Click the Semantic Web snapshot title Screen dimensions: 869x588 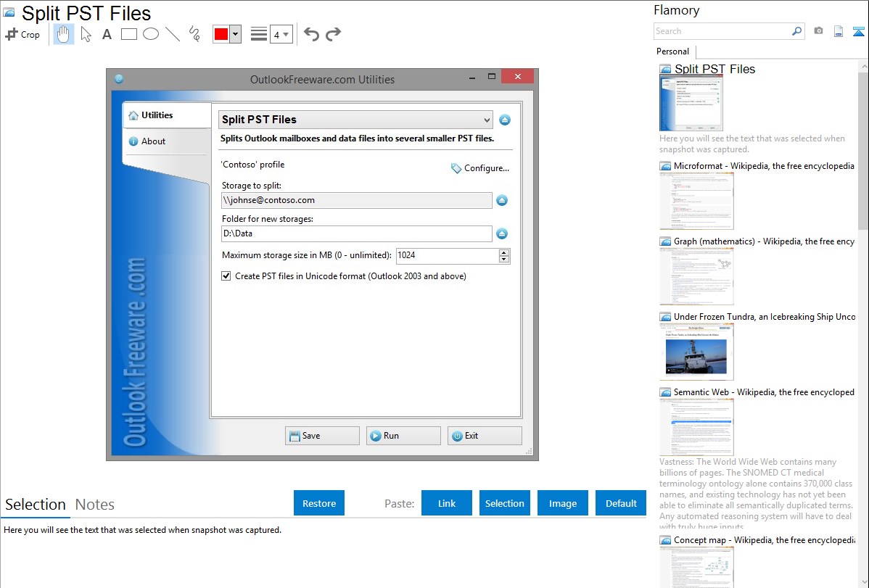click(764, 392)
